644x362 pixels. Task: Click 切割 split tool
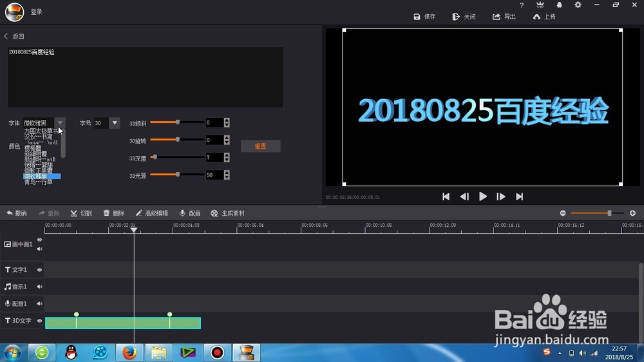point(81,213)
